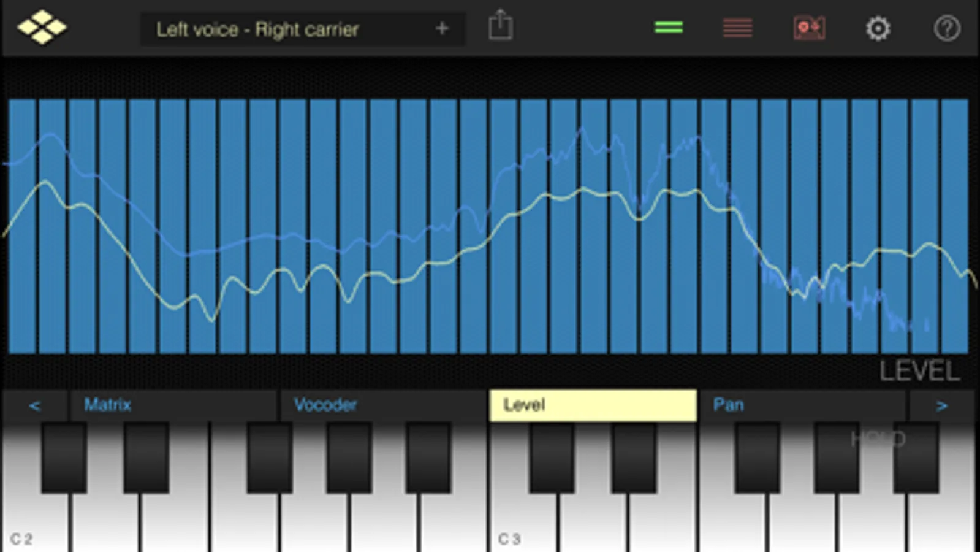980x552 pixels.
Task: Go to previous tabs with left chevron
Action: [x=35, y=405]
